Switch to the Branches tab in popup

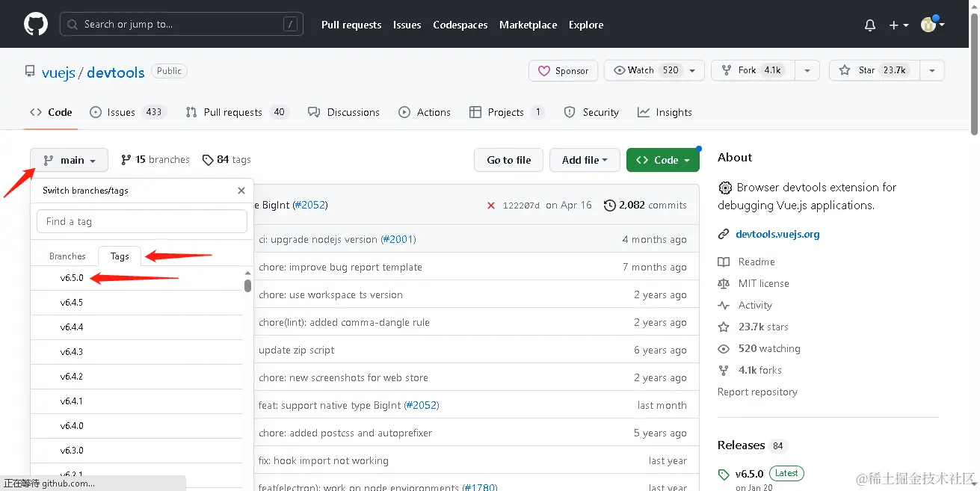pos(67,256)
